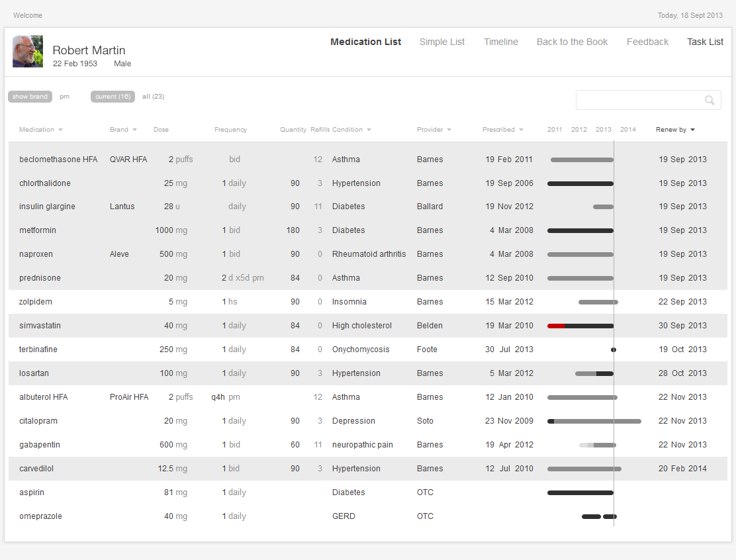736x560 pixels.
Task: Click the search magnifier icon
Action: click(x=710, y=101)
